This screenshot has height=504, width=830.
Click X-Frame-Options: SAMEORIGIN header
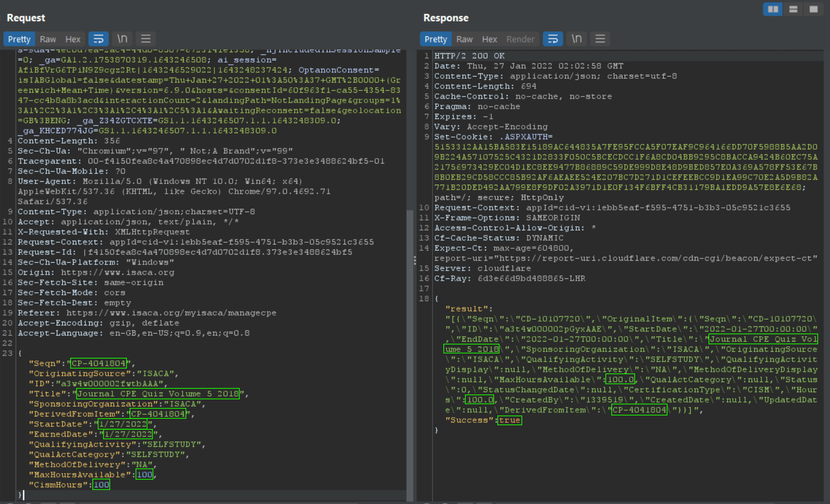coord(507,217)
